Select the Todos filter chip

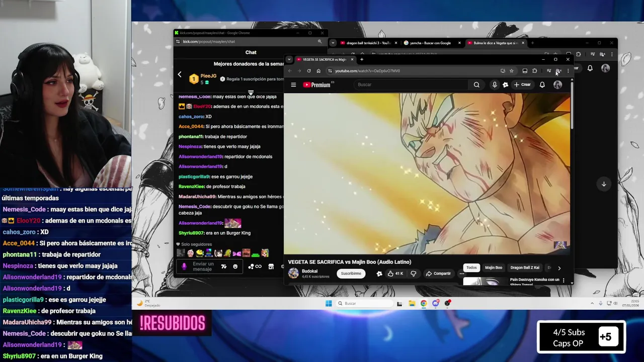click(x=471, y=267)
